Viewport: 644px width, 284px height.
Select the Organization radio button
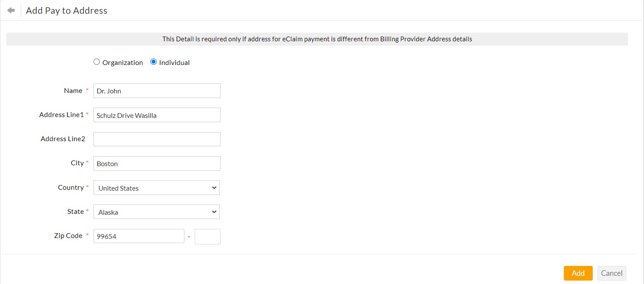point(96,62)
